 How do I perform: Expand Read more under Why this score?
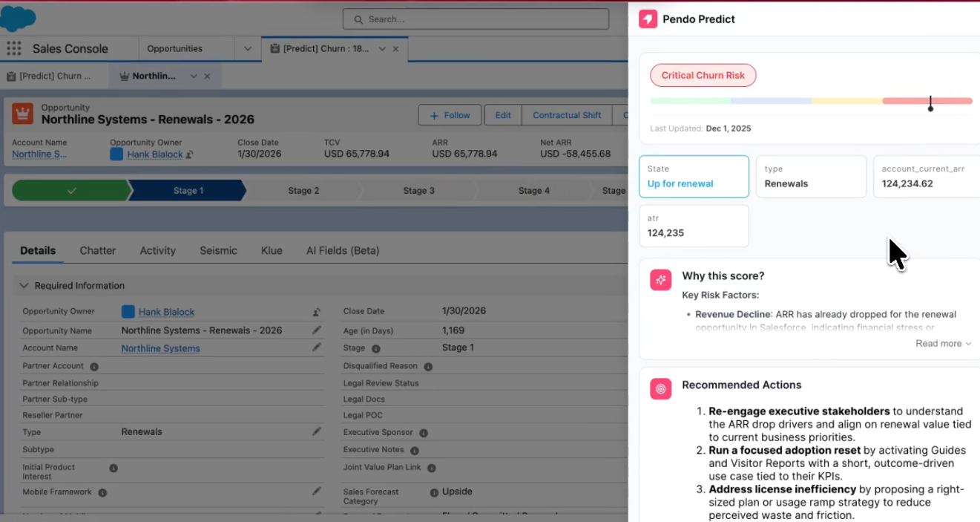click(x=943, y=343)
